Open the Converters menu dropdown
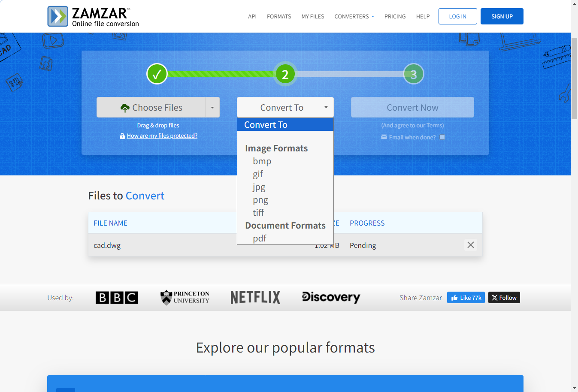The height and width of the screenshot is (392, 578). tap(354, 16)
